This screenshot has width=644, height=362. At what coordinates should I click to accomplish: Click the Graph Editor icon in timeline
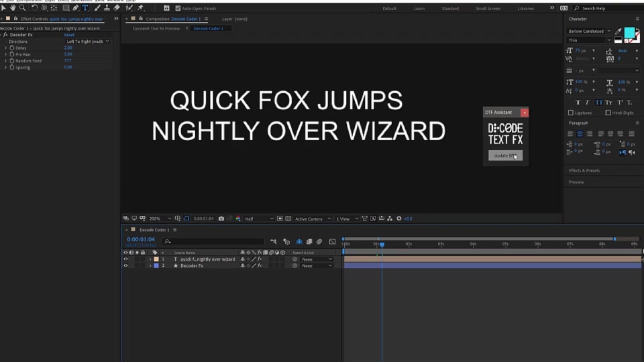(x=332, y=242)
